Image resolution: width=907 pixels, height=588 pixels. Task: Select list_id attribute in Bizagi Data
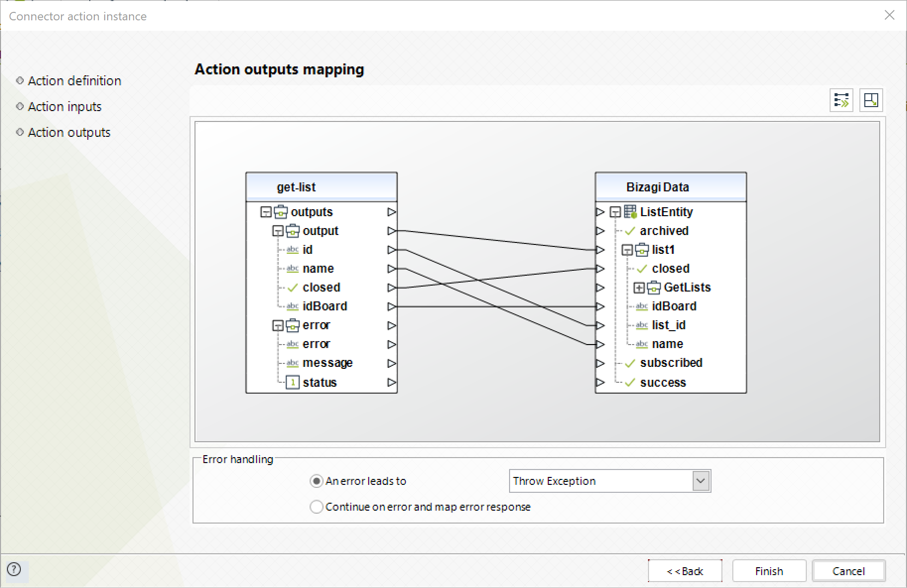click(668, 325)
